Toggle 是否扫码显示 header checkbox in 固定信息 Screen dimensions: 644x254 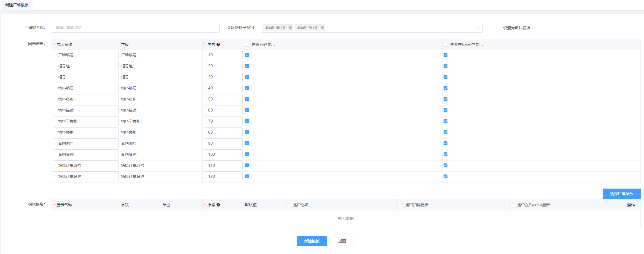247,45
